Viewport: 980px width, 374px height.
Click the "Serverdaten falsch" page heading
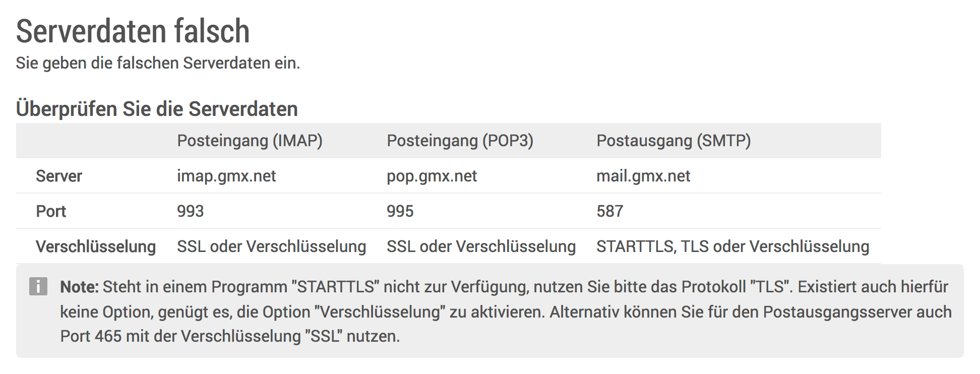pyautogui.click(x=133, y=31)
